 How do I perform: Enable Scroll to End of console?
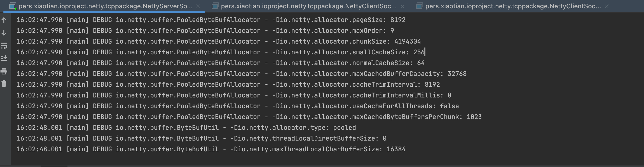(x=4, y=58)
